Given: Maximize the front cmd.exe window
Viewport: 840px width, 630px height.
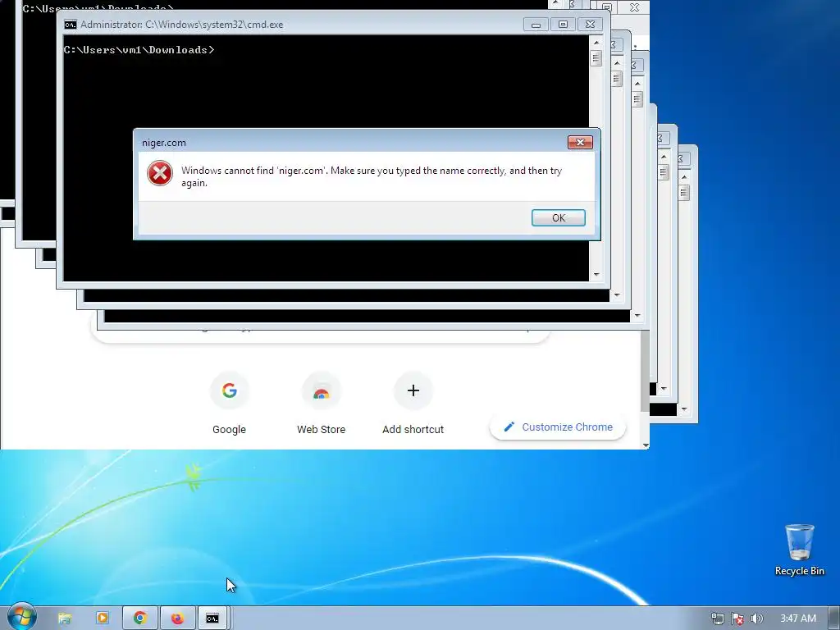Looking at the screenshot, I should pos(563,24).
